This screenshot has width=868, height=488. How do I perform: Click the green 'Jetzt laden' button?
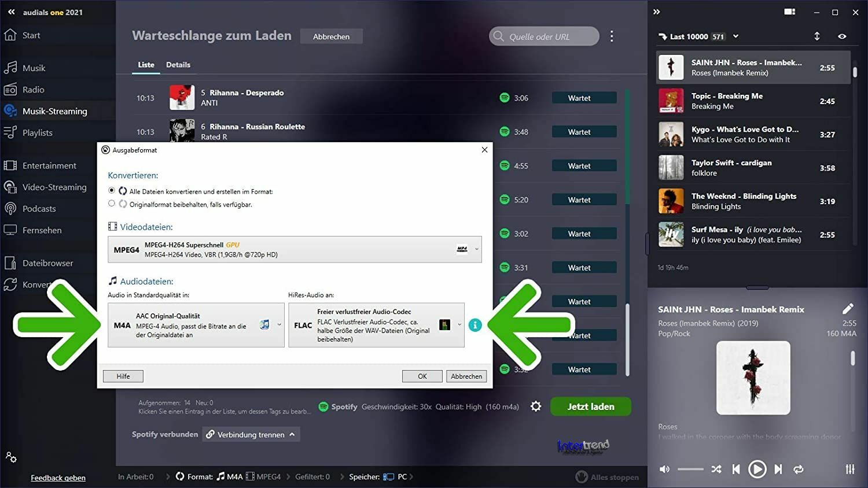pyautogui.click(x=591, y=406)
